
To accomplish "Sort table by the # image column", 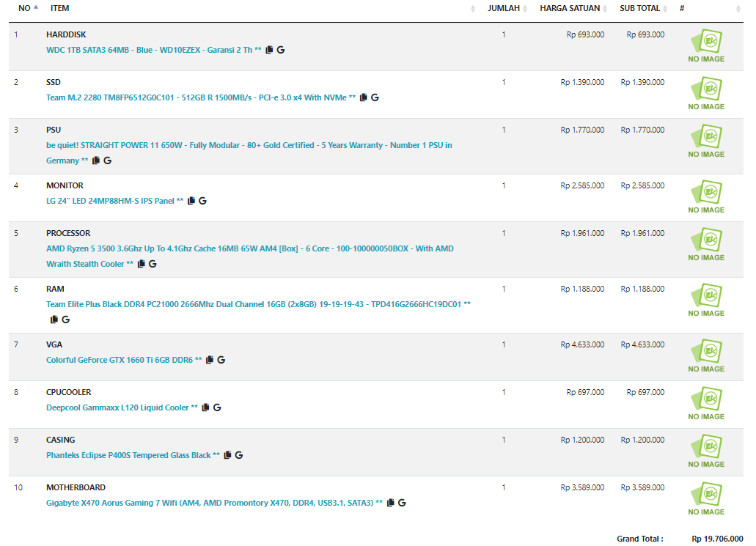I will point(710,8).
